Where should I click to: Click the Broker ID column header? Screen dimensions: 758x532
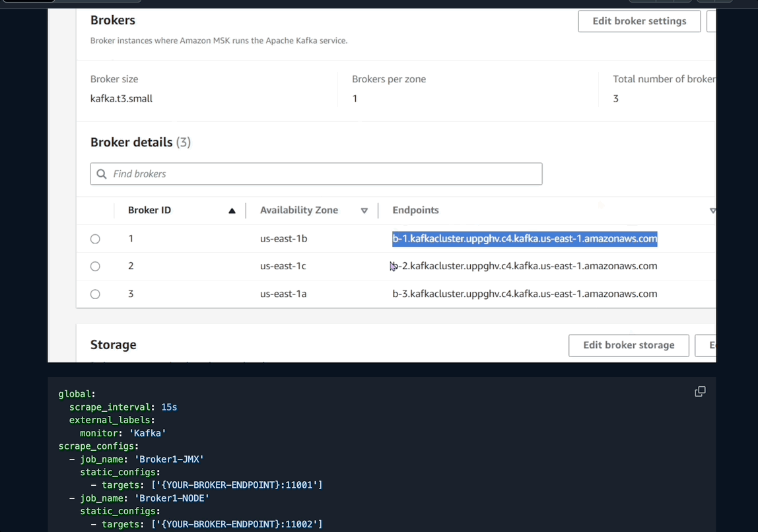pyautogui.click(x=149, y=211)
